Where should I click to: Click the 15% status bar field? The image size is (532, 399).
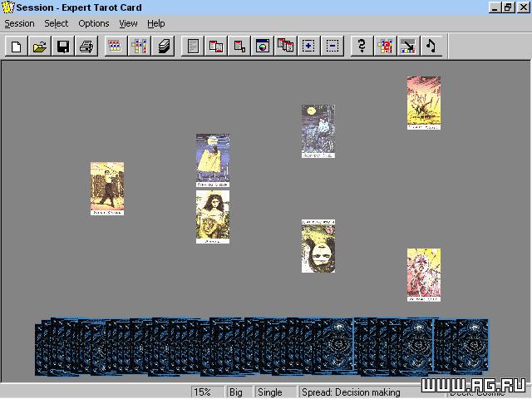click(x=202, y=392)
